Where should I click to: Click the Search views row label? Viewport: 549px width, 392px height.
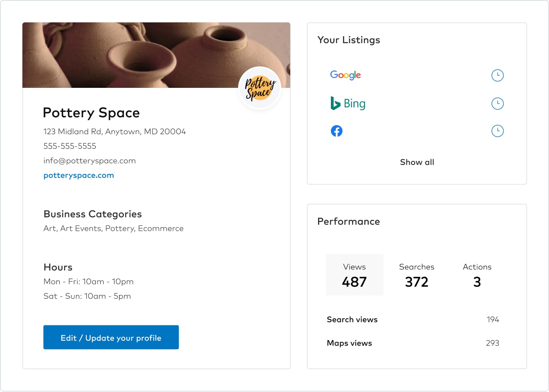tap(352, 319)
